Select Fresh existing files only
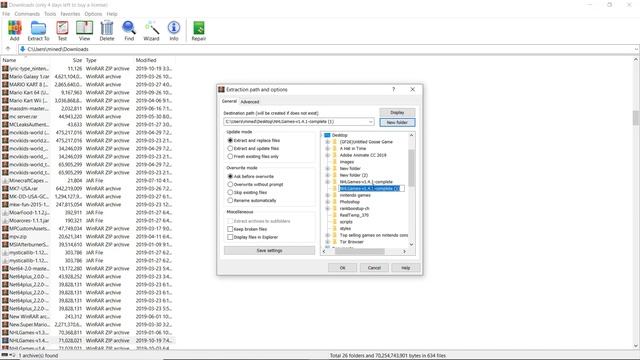Image resolution: width=640 pixels, height=360 pixels. 230,156
